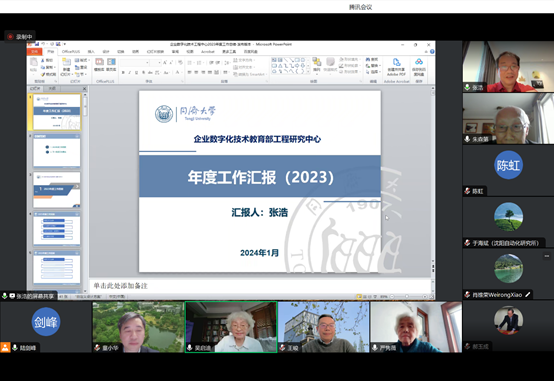Close the slide thumbnail pane
This screenshot has height=381, width=554.
click(84, 88)
